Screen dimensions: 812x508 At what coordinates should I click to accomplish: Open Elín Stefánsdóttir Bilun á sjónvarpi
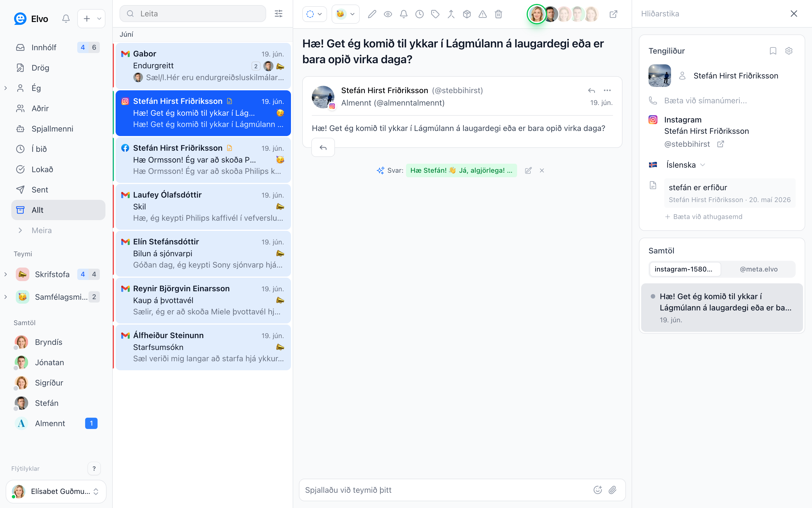[x=203, y=253]
